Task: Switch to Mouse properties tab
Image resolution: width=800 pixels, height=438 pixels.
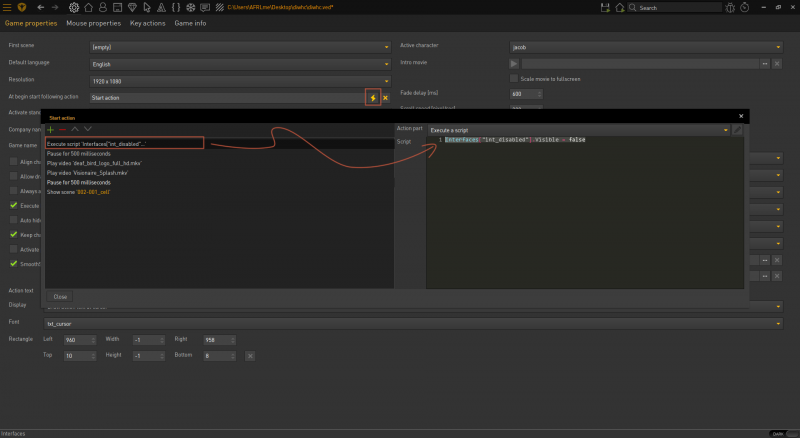Action: coord(94,22)
